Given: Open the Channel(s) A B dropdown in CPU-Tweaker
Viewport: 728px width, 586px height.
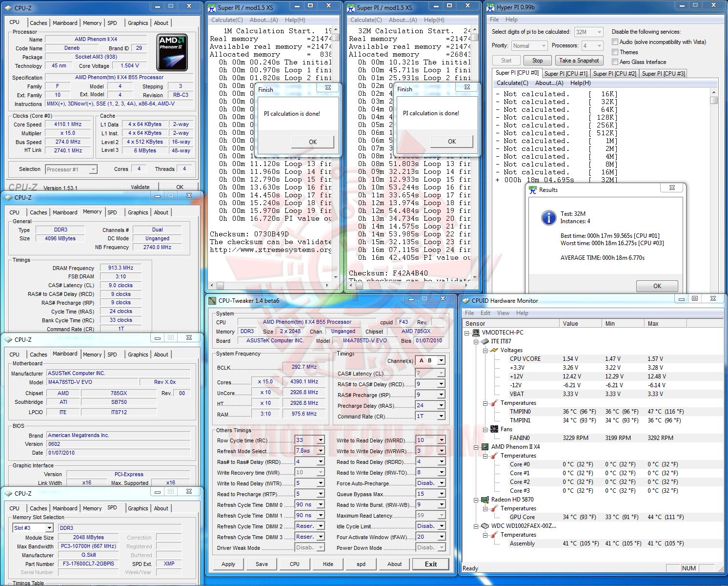Looking at the screenshot, I should [430, 361].
